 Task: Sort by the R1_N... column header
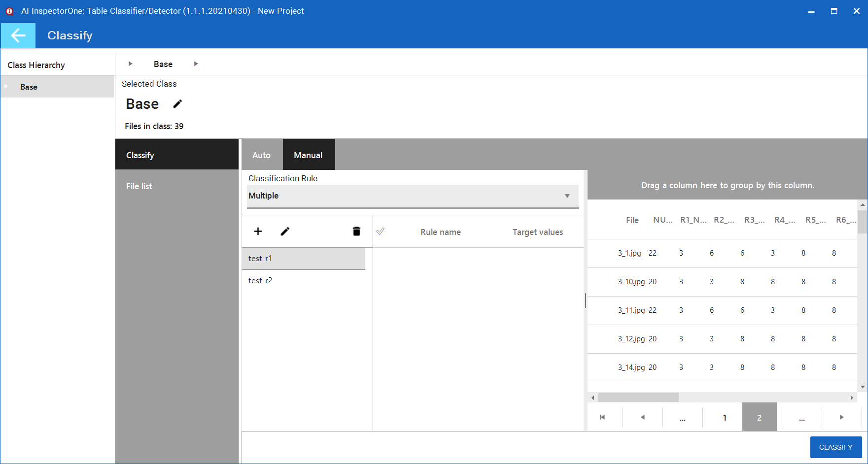pyautogui.click(x=694, y=220)
